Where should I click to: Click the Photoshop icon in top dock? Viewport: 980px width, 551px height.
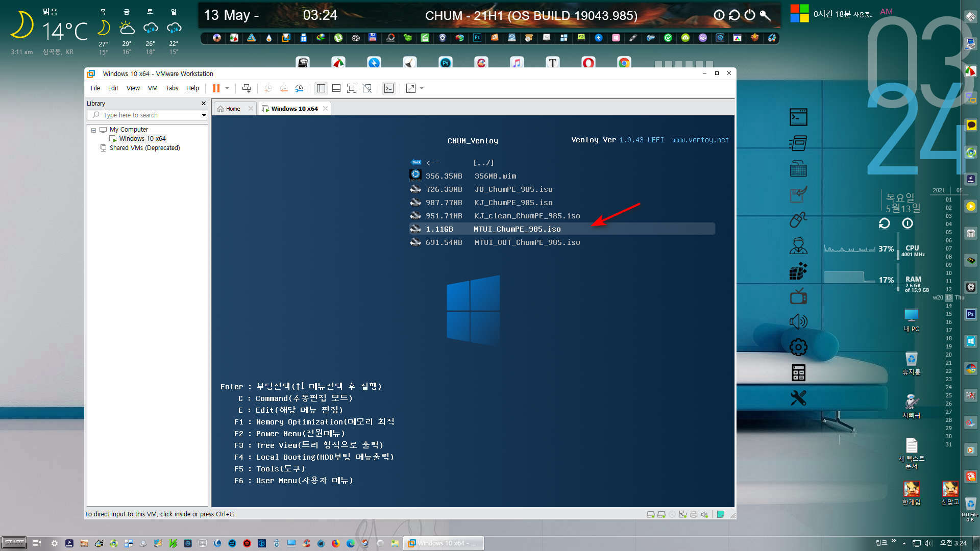(446, 63)
